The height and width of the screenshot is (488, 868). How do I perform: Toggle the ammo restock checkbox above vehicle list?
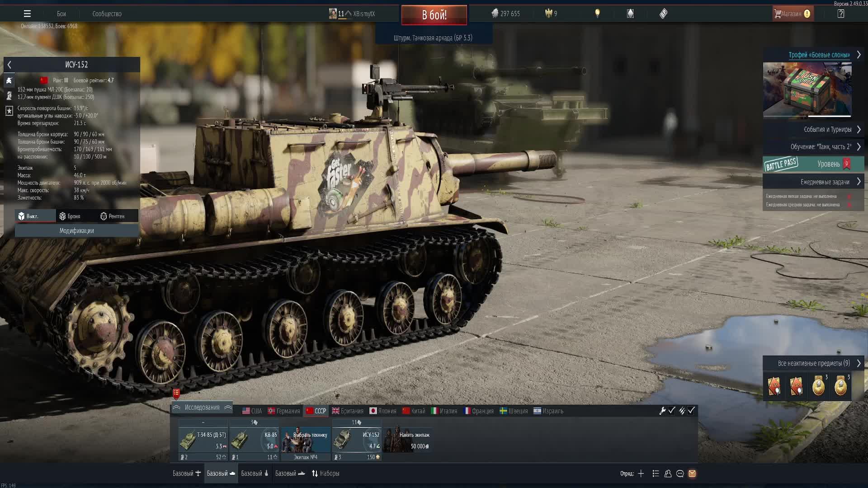691,411
